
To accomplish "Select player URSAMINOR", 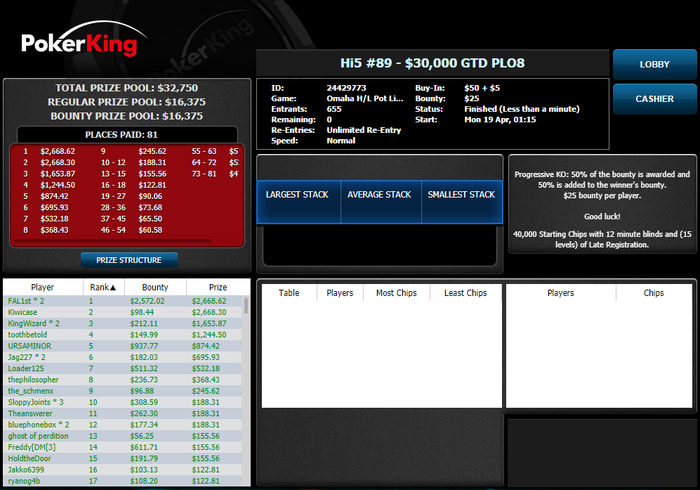I will click(x=123, y=346).
